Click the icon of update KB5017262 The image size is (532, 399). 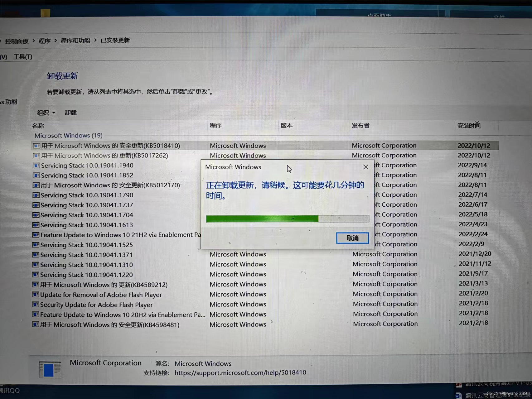[36, 156]
